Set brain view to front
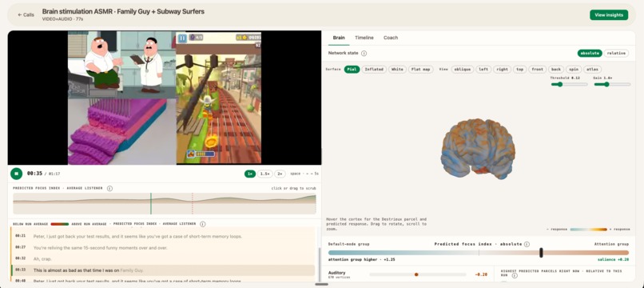Image resolution: width=644 pixels, height=288 pixels. tap(538, 69)
